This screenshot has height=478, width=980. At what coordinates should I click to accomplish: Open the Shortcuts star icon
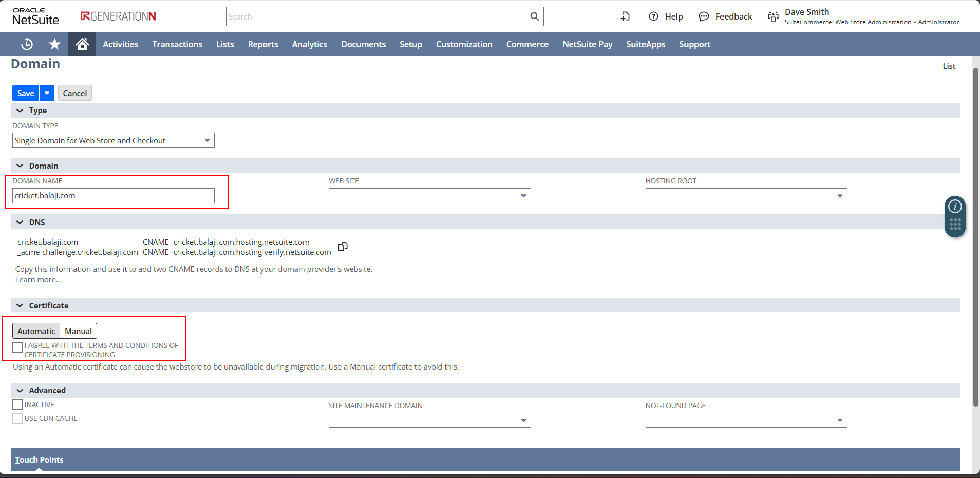pyautogui.click(x=54, y=44)
